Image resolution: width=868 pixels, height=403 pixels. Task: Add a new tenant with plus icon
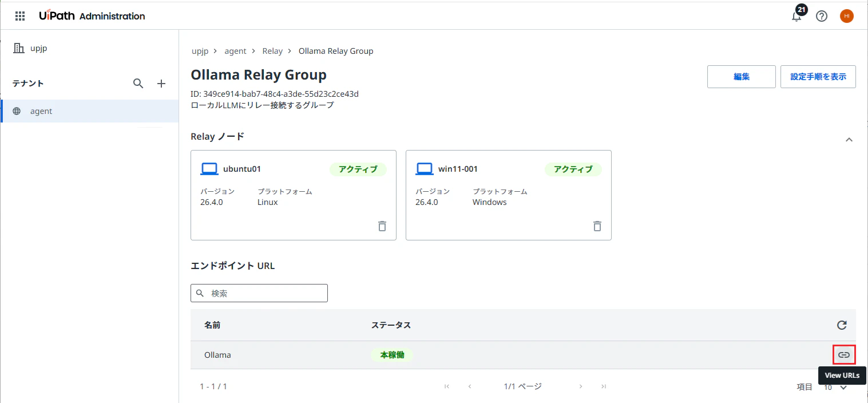point(161,84)
